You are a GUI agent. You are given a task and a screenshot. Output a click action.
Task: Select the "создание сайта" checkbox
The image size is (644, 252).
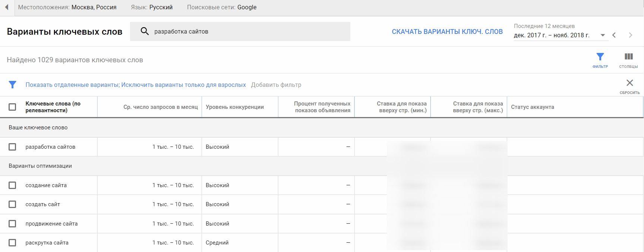pos(12,185)
